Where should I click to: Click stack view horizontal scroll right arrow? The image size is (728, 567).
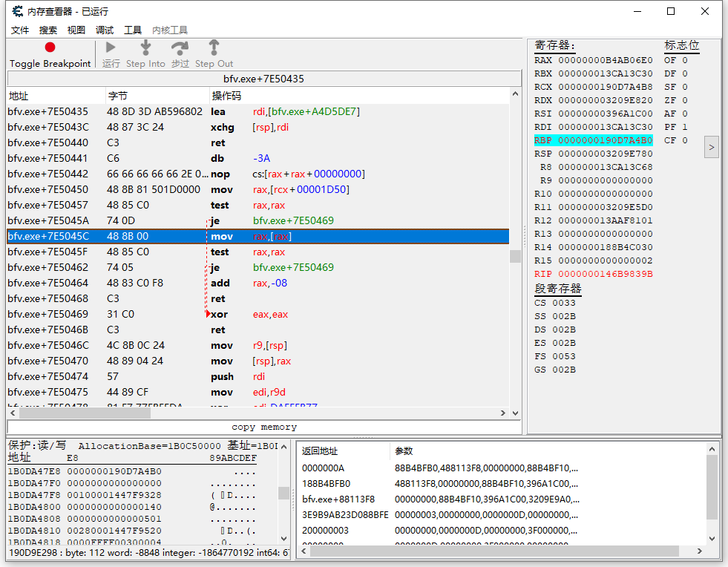(700, 551)
